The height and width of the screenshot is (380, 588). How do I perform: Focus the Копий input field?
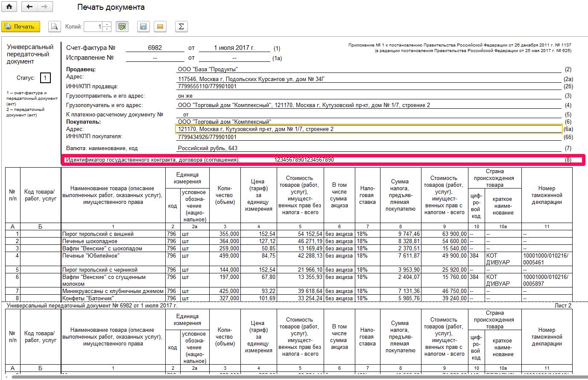pyautogui.click(x=94, y=27)
